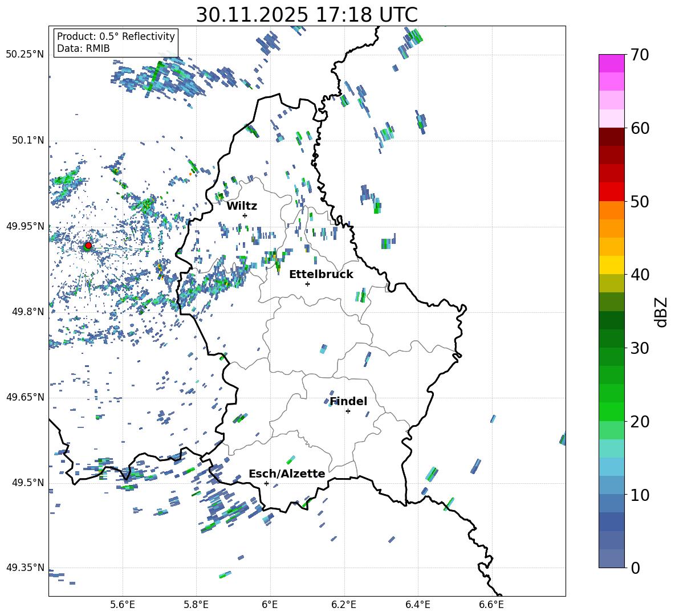Screen dimensions: 675x616
Task: Click the magenta top segment of colorbar
Action: click(x=612, y=63)
